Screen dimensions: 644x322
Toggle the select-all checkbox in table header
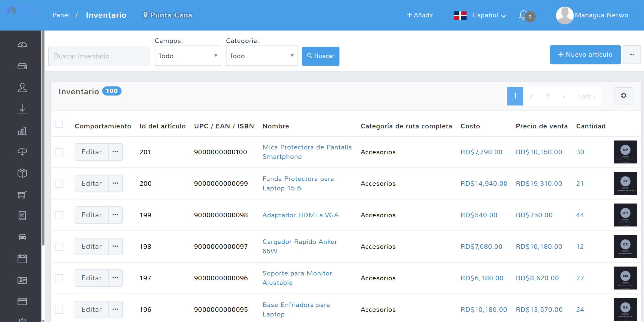(x=59, y=124)
